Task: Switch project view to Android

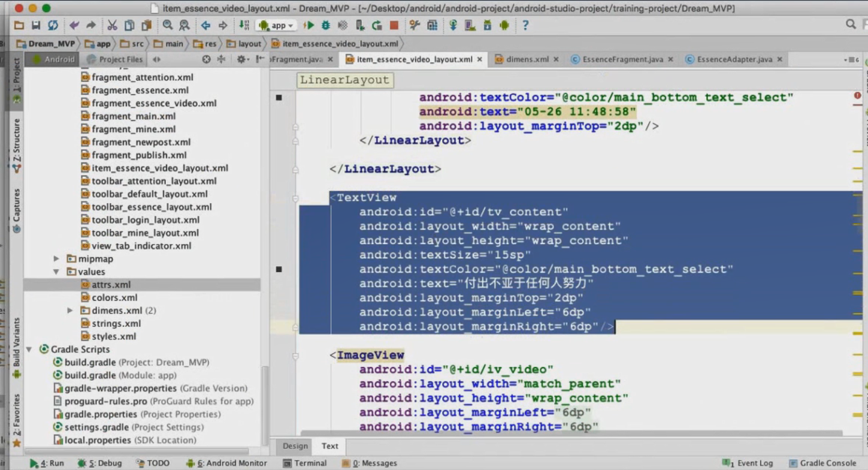Action: (54, 59)
